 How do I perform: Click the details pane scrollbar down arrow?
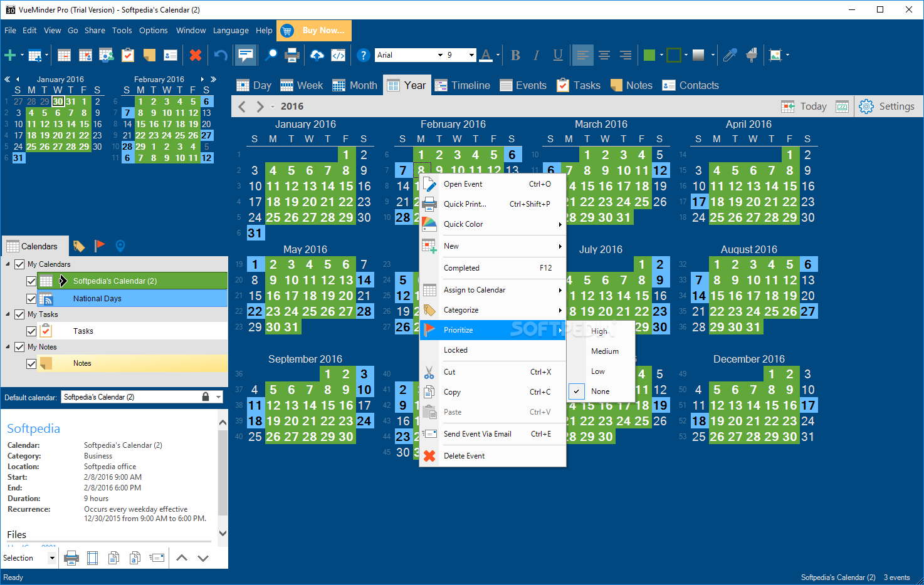point(223,533)
